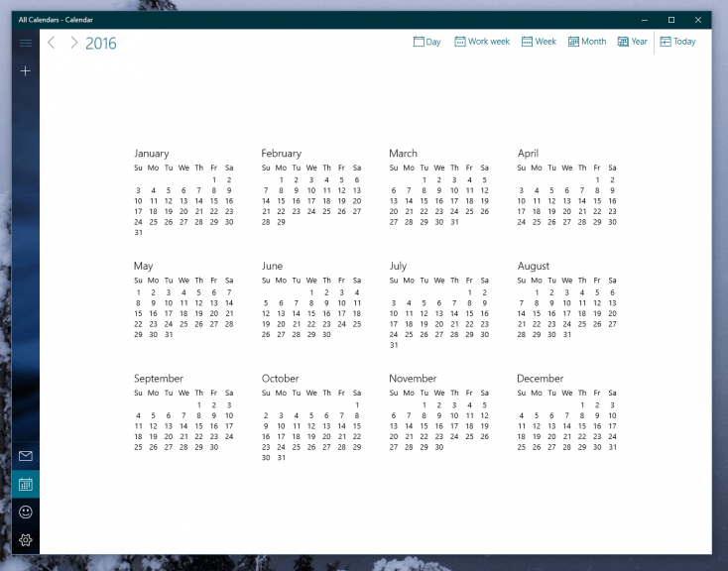Open the April month heading
Screen dimensions: 728x571
[528, 154]
